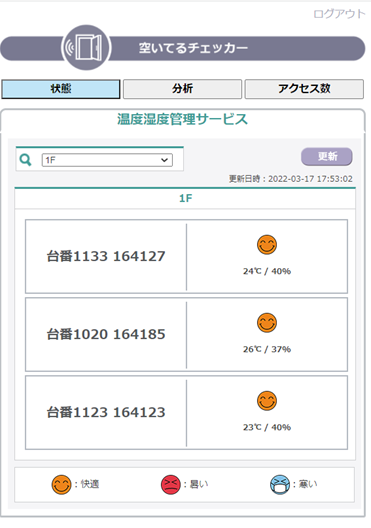Click the smiley face for 台番1123 164123
This screenshot has height=528, width=371.
(267, 401)
